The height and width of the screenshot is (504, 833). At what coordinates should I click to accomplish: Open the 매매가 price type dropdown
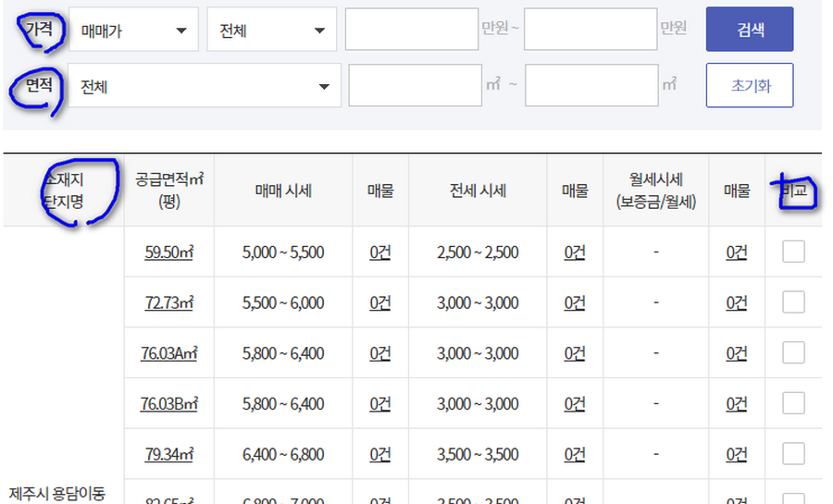pos(133,30)
